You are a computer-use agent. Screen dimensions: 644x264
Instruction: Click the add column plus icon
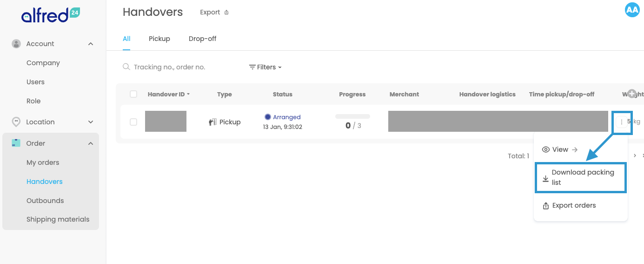(x=631, y=94)
